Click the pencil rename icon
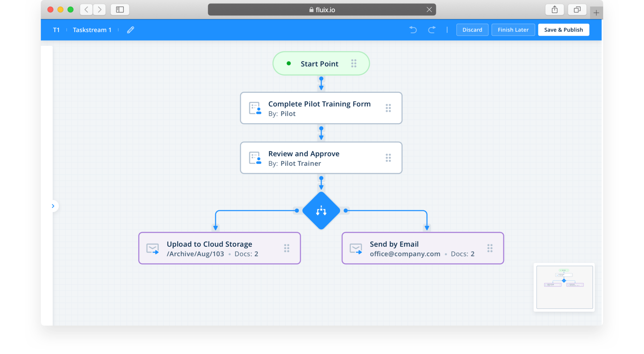The height and width of the screenshot is (354, 644). [x=130, y=30]
